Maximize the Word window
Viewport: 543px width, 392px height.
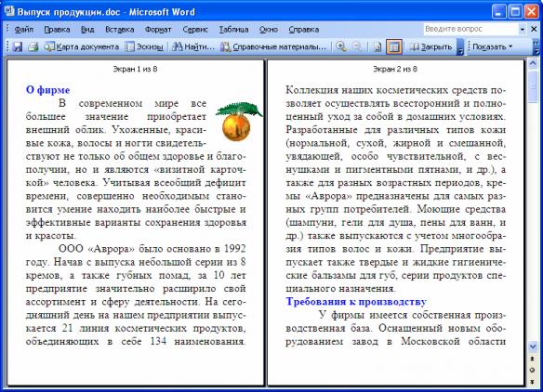515,12
